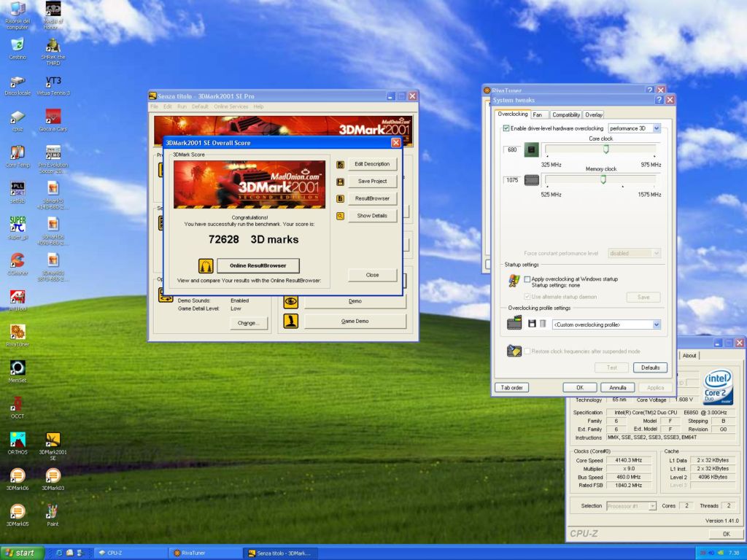
Task: Open the Windows start button
Action: click(x=22, y=553)
